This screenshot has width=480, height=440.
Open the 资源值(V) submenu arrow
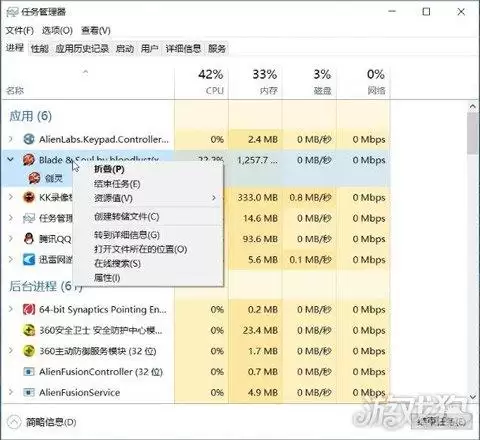click(214, 198)
